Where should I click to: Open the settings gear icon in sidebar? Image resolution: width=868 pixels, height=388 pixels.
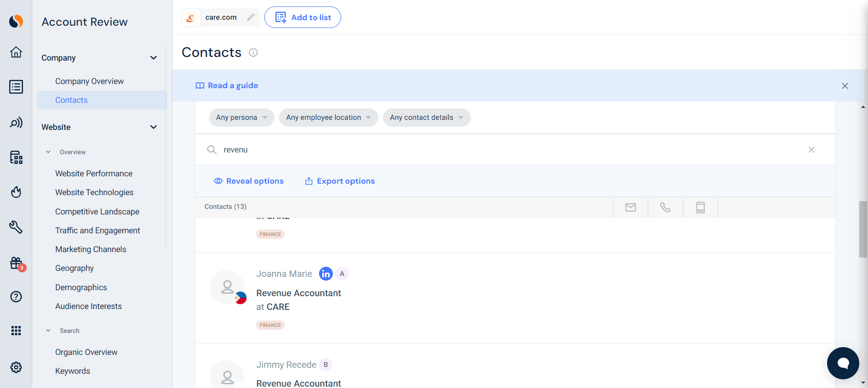point(16,367)
